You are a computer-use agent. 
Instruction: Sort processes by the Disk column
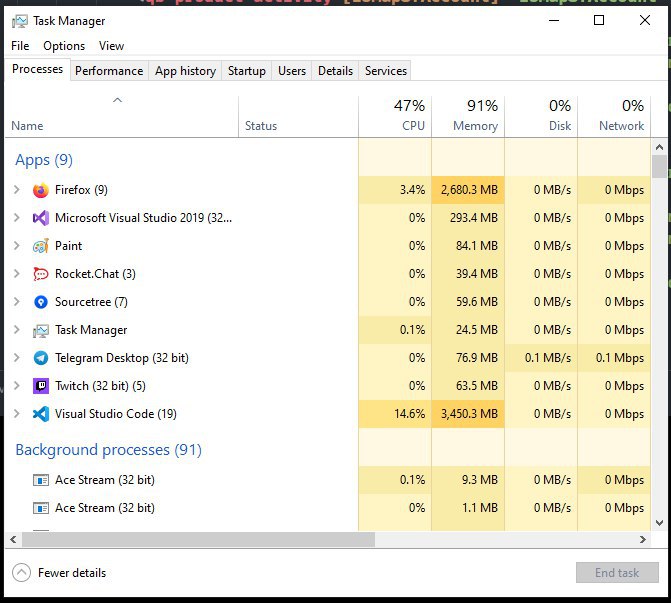click(x=541, y=116)
